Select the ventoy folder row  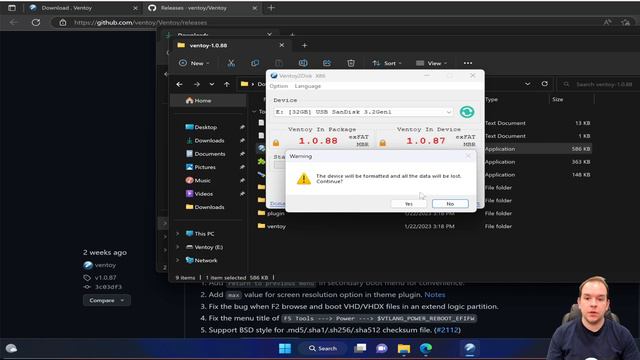pyautogui.click(x=276, y=226)
